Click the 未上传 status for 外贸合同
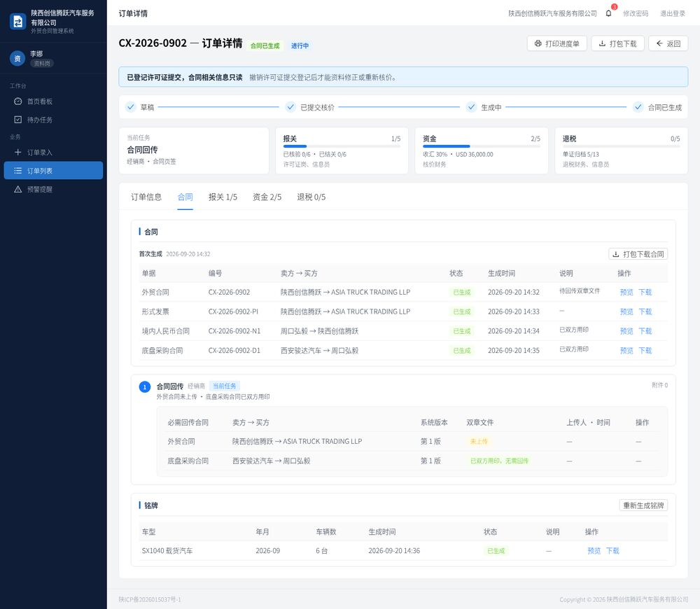700x609 pixels. point(479,442)
